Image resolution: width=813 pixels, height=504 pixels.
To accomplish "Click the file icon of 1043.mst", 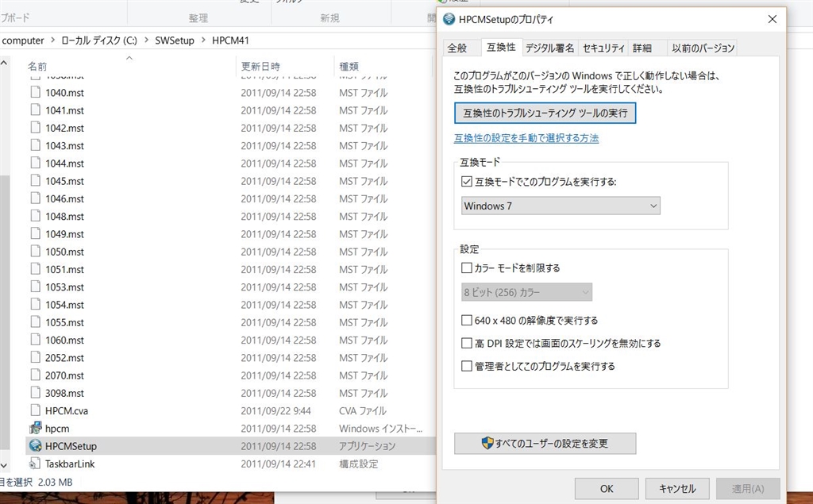I will (x=35, y=145).
